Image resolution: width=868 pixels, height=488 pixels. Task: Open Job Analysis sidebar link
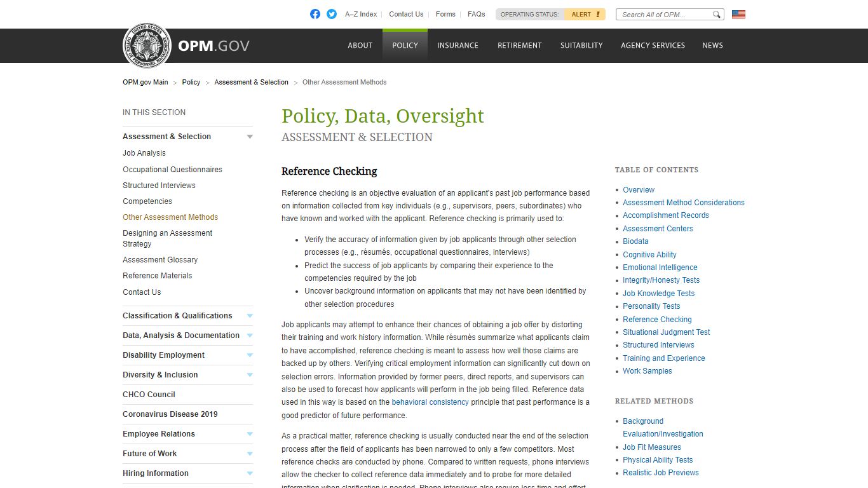(144, 153)
